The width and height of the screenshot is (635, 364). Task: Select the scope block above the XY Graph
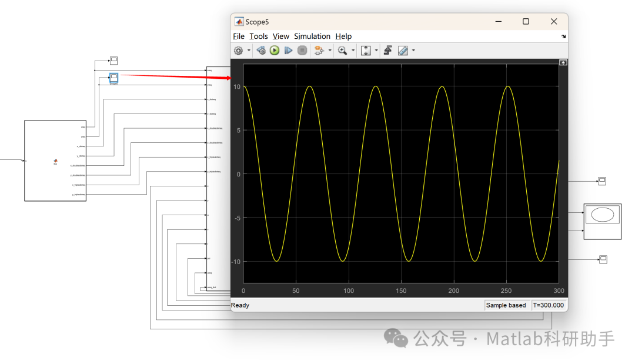click(602, 181)
